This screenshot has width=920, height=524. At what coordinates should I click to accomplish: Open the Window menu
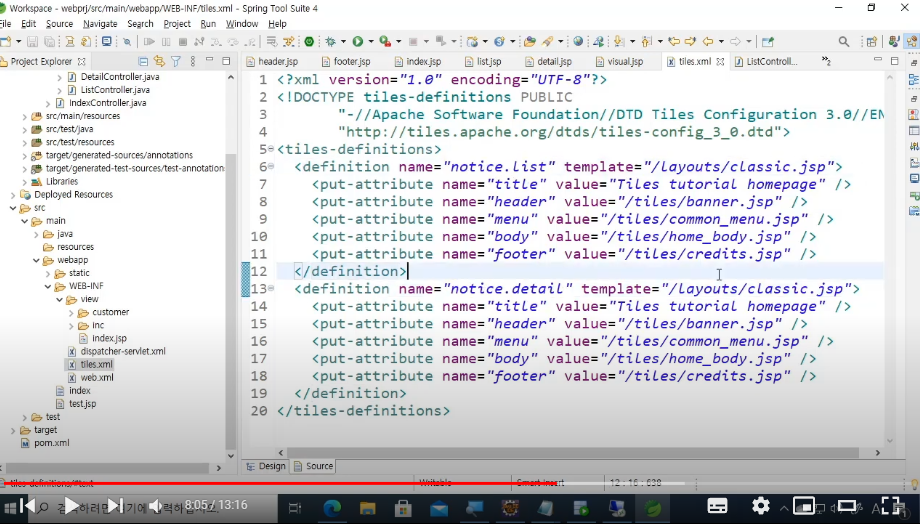point(242,24)
